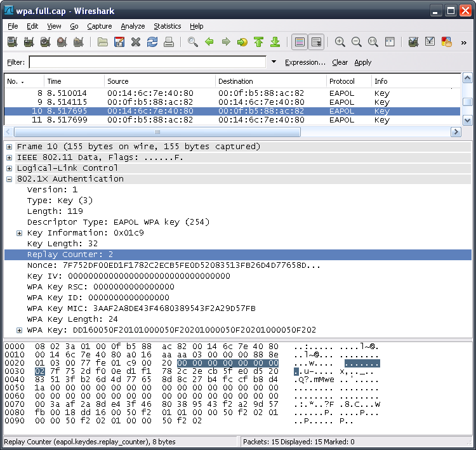Open the coloring rules icon
The width and height of the screenshot is (476, 450).
coord(447,42)
